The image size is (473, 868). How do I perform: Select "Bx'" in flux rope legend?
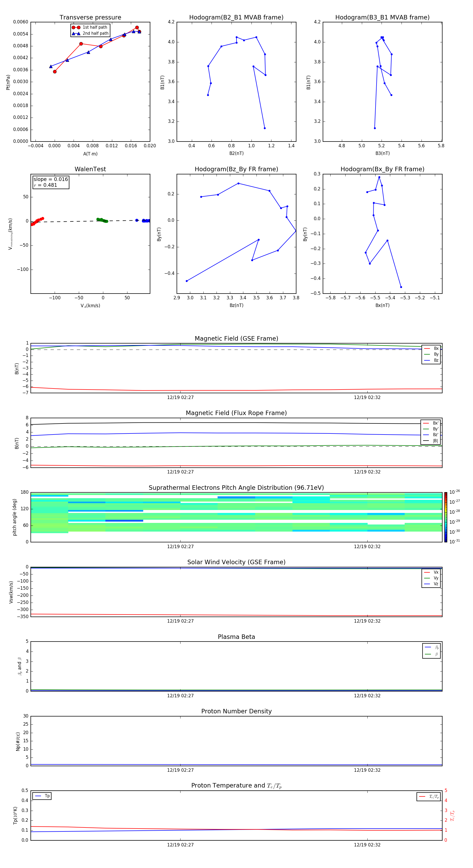[431, 423]
